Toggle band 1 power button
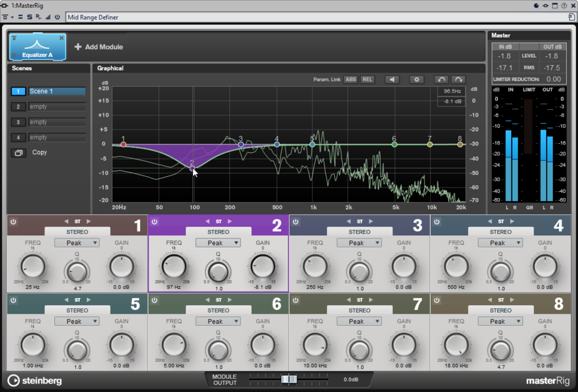This screenshot has width=578, height=392. pyautogui.click(x=13, y=221)
